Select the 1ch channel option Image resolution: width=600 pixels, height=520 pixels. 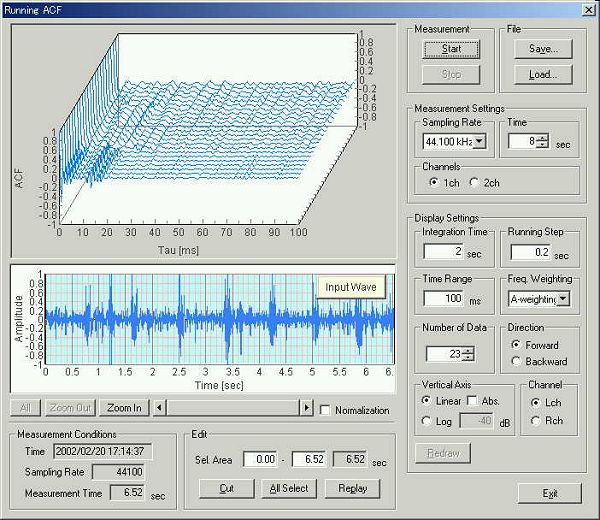[x=434, y=183]
